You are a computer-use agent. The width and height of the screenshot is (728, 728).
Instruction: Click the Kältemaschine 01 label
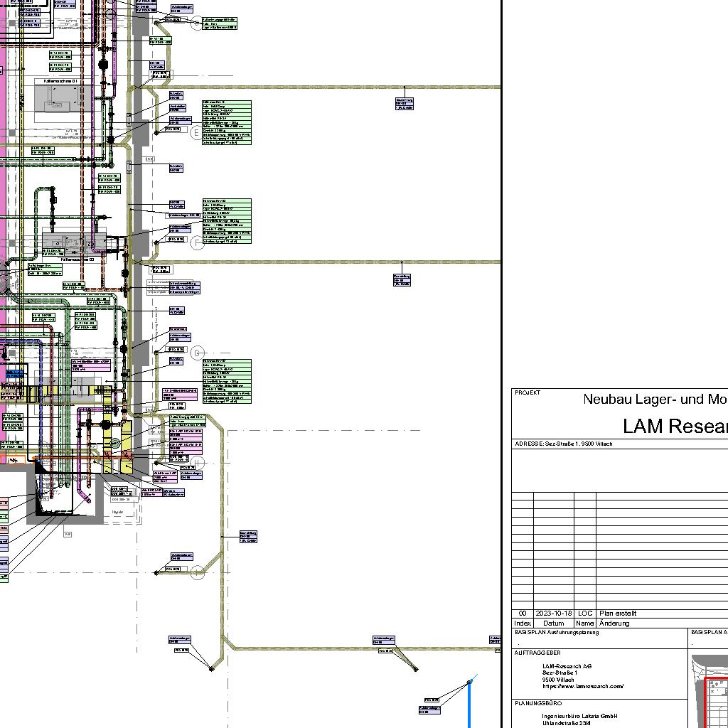(60, 82)
